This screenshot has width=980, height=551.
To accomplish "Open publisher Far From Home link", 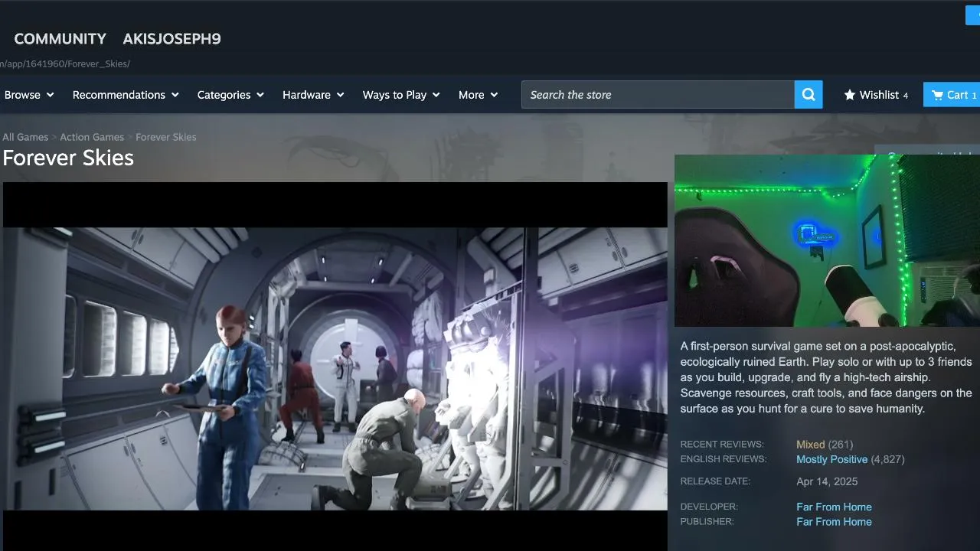I will (834, 522).
